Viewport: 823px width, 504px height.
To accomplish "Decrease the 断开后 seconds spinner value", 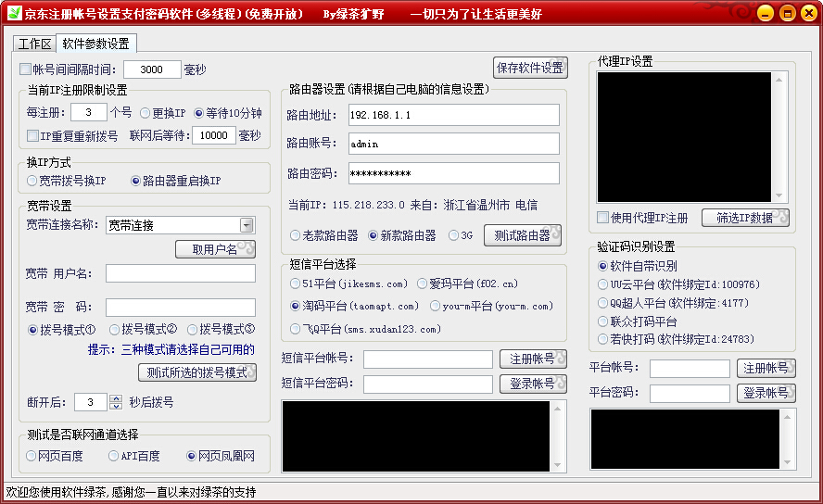I will coord(116,407).
